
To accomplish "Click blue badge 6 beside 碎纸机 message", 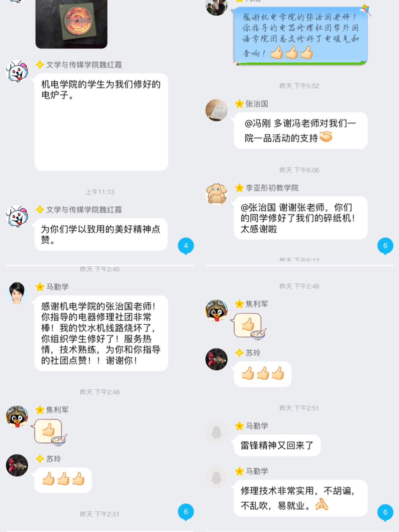I will tap(385, 246).
